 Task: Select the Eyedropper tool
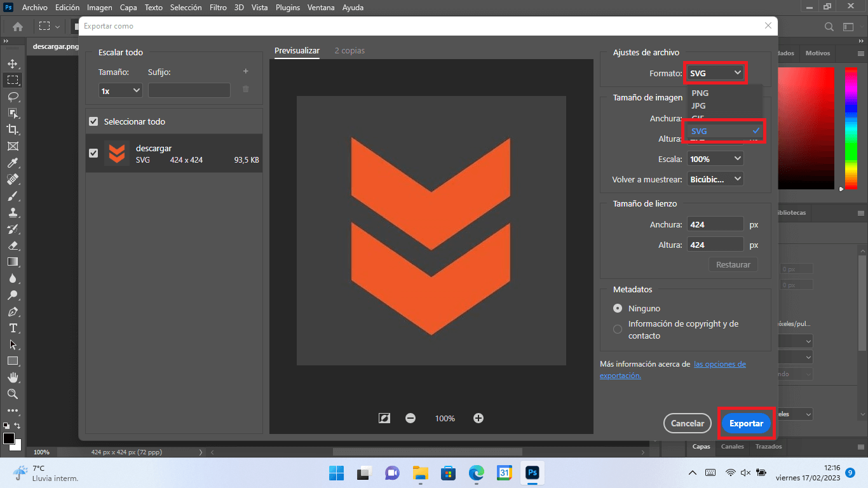pos(12,163)
